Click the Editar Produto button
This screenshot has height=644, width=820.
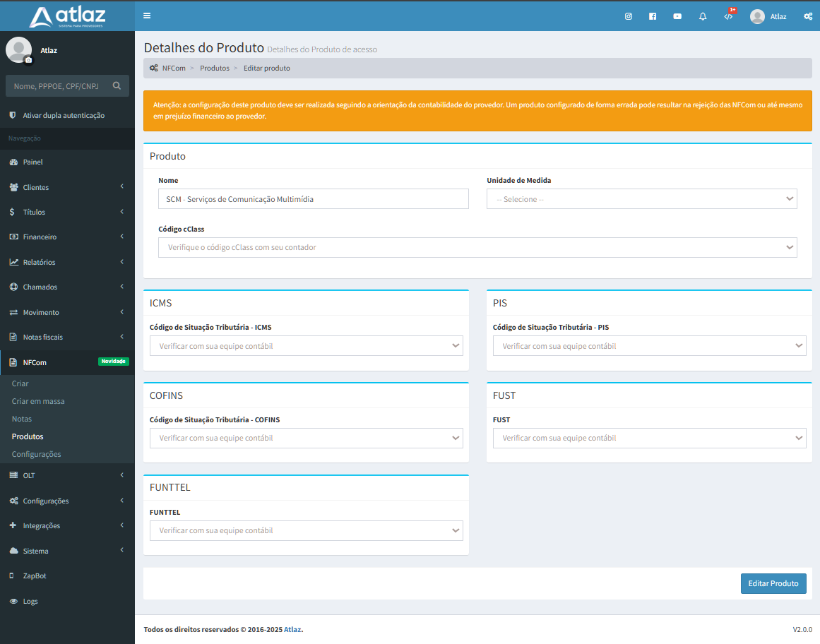(773, 583)
